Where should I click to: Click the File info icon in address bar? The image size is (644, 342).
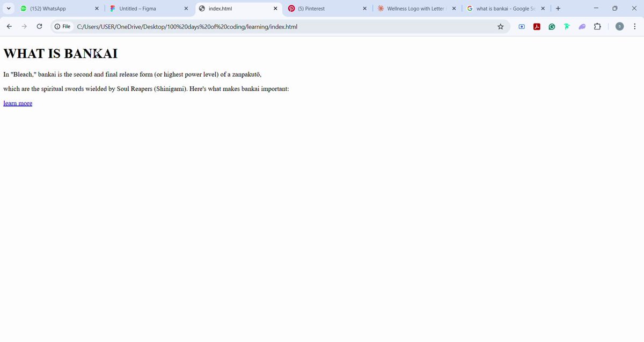click(62, 26)
